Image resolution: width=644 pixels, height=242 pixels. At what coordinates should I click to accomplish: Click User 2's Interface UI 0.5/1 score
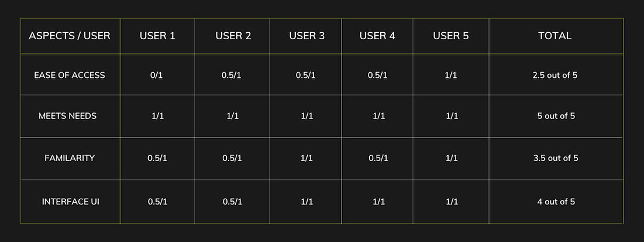[x=233, y=202]
